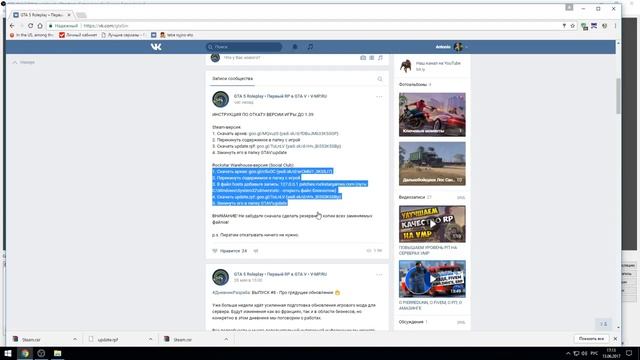Open the 'Видеозаписи' section header
This screenshot has width=640, height=360.
(412, 197)
